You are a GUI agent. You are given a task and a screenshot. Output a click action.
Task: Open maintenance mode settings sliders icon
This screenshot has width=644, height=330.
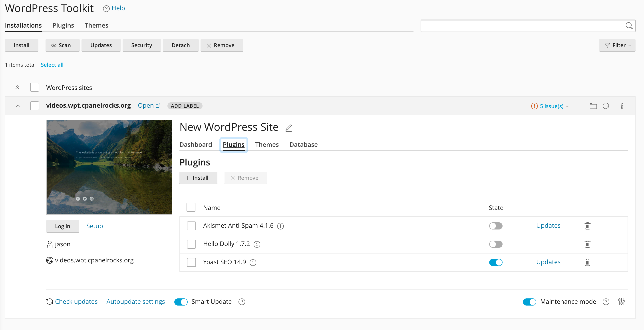(622, 302)
